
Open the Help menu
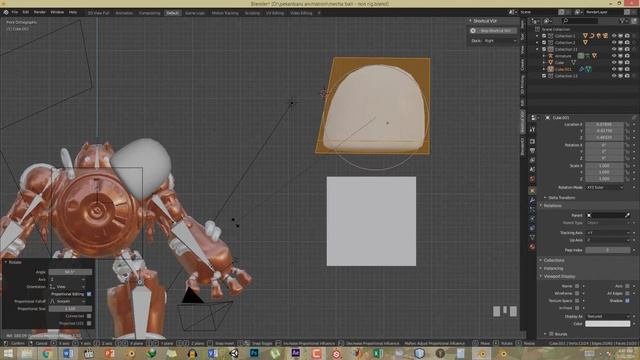[73, 12]
